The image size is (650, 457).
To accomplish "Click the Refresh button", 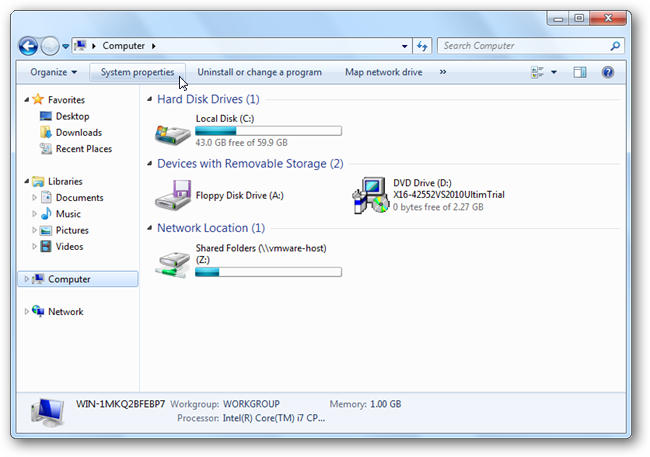I will coord(422,46).
